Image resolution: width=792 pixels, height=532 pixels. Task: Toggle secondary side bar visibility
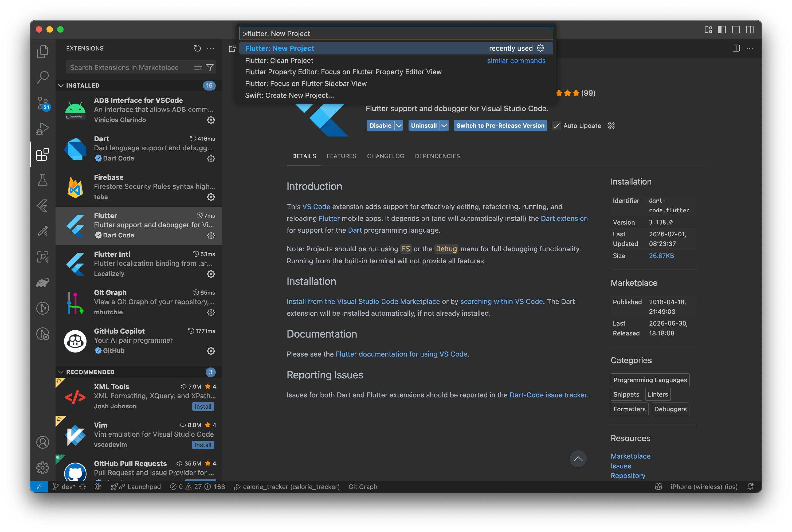[x=750, y=30]
